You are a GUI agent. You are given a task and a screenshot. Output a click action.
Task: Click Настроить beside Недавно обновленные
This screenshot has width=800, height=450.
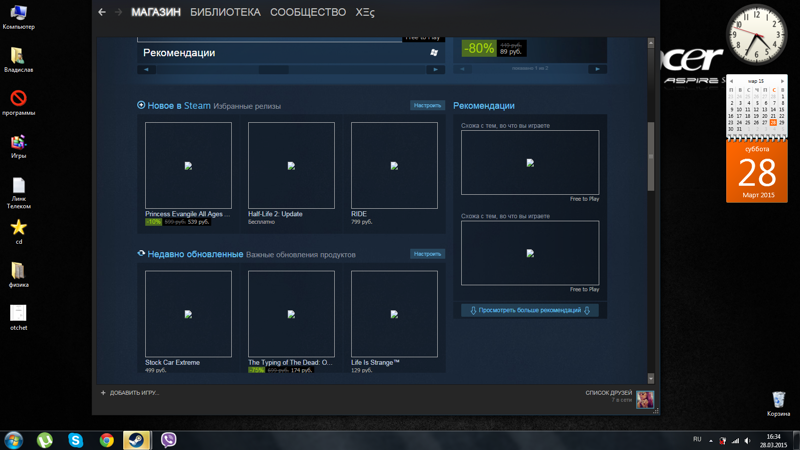[427, 254]
